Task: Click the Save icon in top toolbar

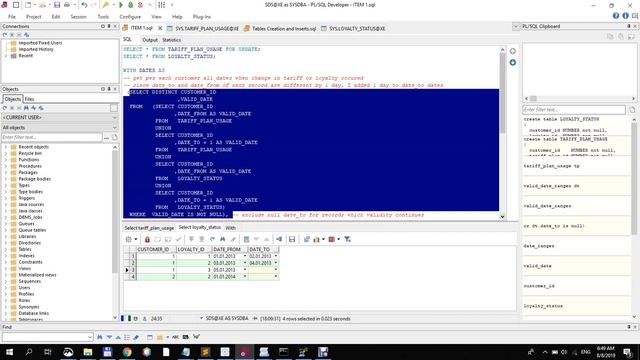Action: click(x=57, y=5)
